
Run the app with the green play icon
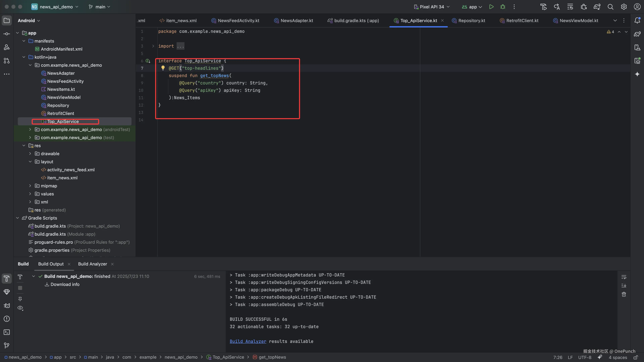click(491, 7)
